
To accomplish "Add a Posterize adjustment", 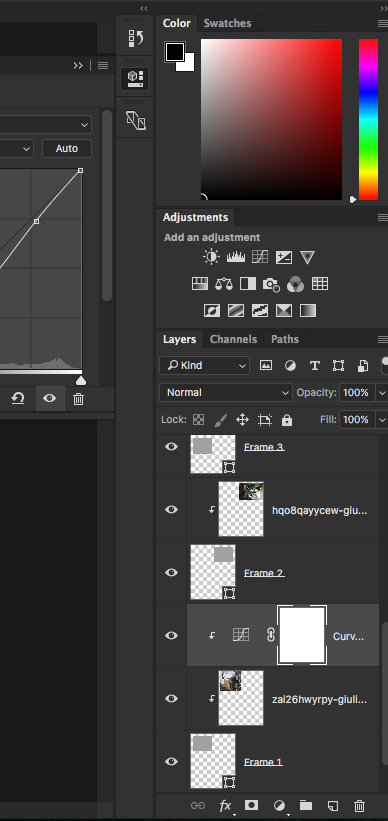I will coord(236,311).
